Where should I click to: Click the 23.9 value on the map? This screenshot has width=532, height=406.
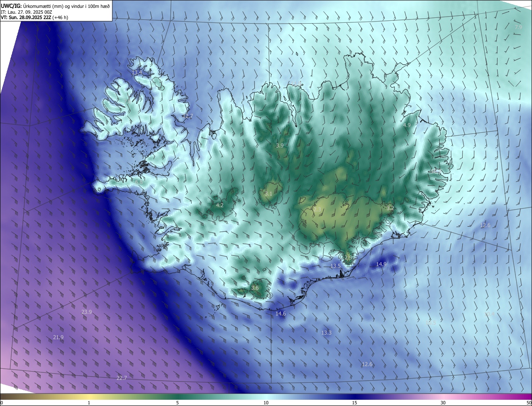click(x=86, y=312)
